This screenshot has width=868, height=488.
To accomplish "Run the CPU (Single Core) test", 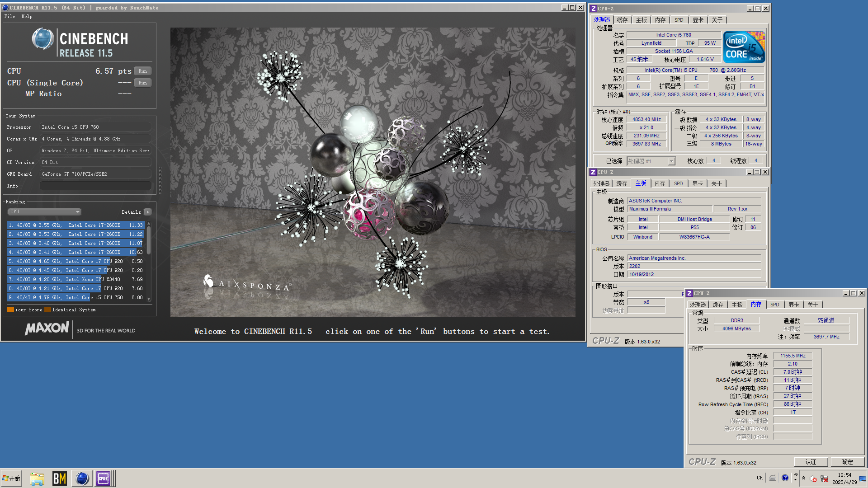I will [x=142, y=83].
